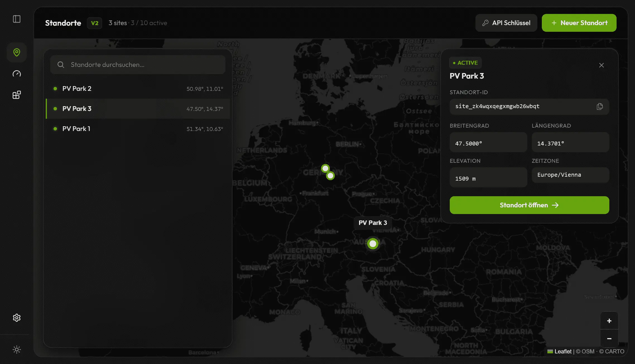635x364 pixels.
Task: Click the magnifier icon in search box
Action: coord(61,65)
